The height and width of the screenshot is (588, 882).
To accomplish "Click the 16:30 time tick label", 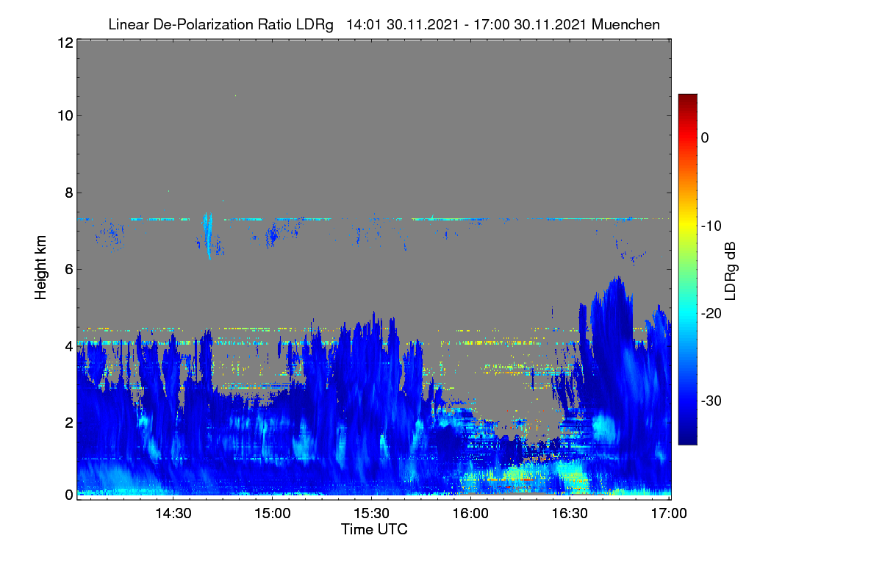I will click(570, 513).
